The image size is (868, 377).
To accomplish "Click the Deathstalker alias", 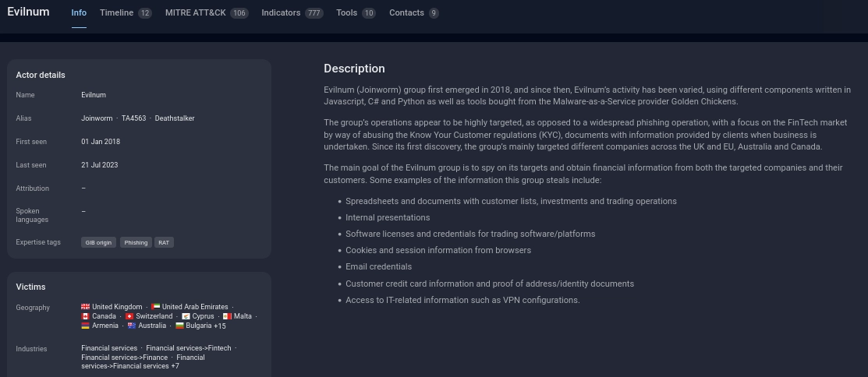I will [175, 118].
